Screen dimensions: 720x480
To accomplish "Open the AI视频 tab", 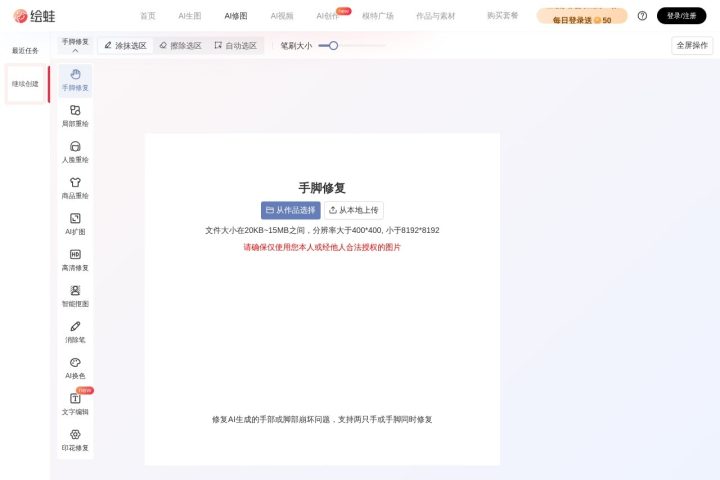I will pyautogui.click(x=282, y=16).
